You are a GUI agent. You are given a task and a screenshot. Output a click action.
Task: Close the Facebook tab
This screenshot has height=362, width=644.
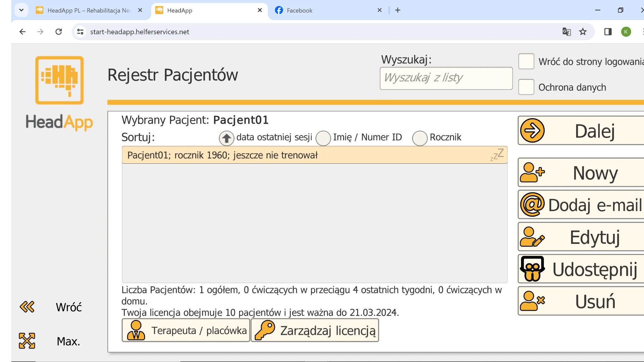[380, 10]
